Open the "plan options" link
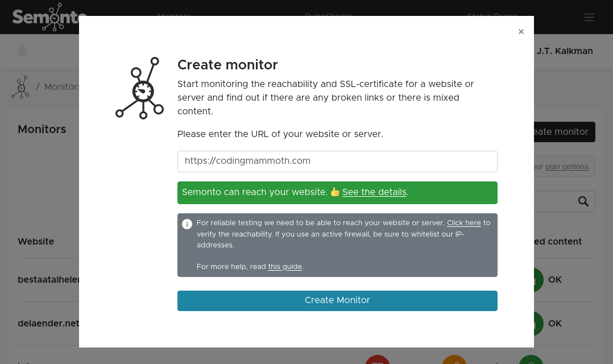The height and width of the screenshot is (364, 613). pyautogui.click(x=566, y=167)
